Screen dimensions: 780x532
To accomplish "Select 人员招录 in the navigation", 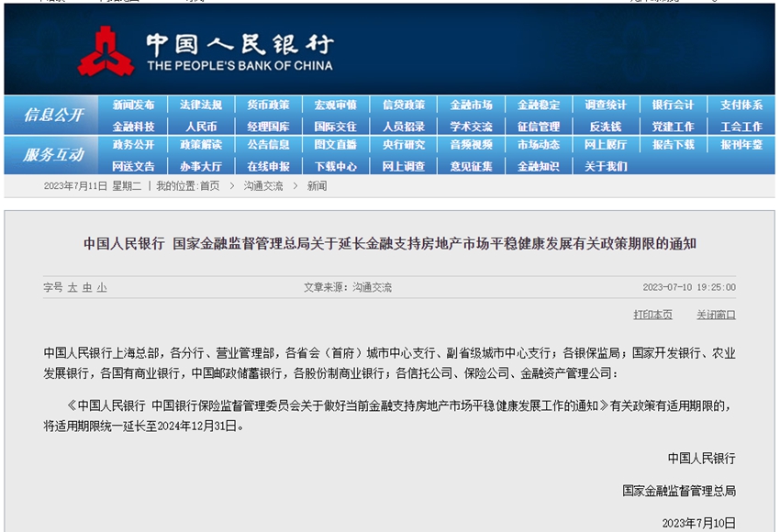I will tap(404, 127).
